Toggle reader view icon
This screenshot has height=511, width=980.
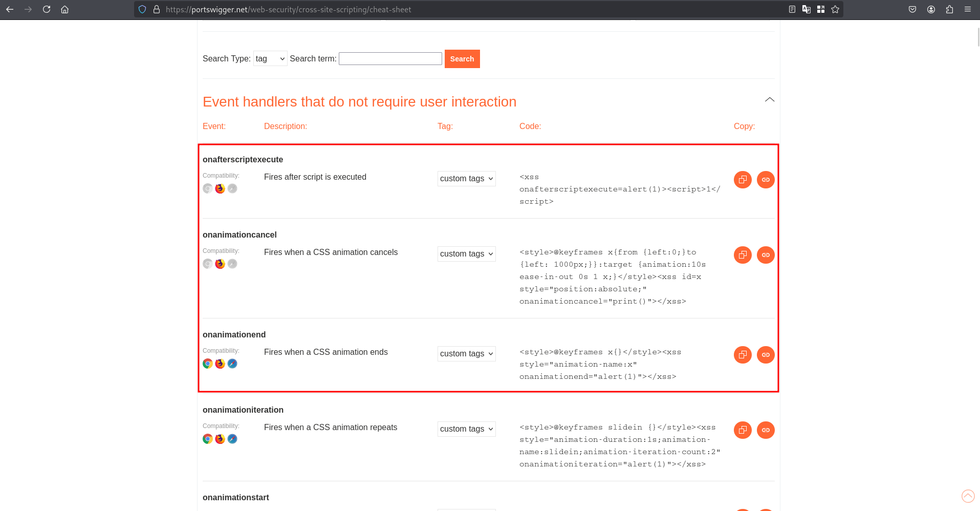click(x=792, y=9)
